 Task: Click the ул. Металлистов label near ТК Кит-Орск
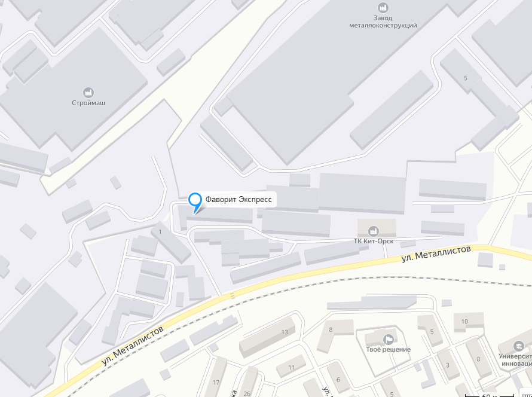click(436, 254)
